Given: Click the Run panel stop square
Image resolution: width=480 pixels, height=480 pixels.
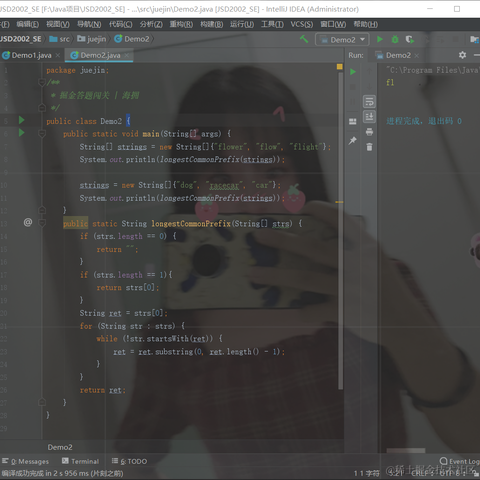Looking at the screenshot, I should (x=353, y=87).
